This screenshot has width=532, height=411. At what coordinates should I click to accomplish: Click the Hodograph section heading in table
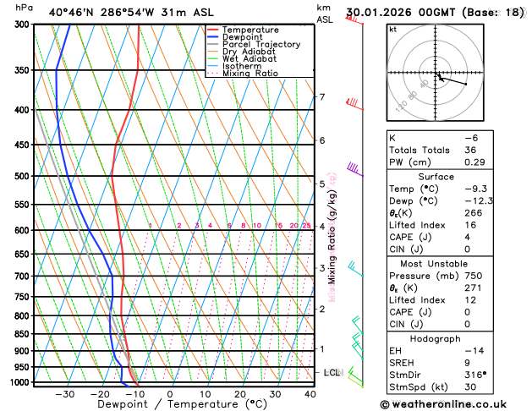(x=436, y=339)
